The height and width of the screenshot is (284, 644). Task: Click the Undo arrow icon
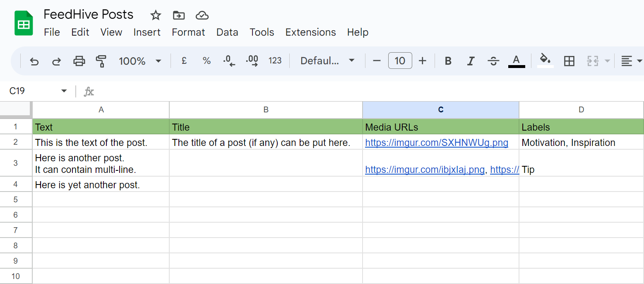click(34, 61)
